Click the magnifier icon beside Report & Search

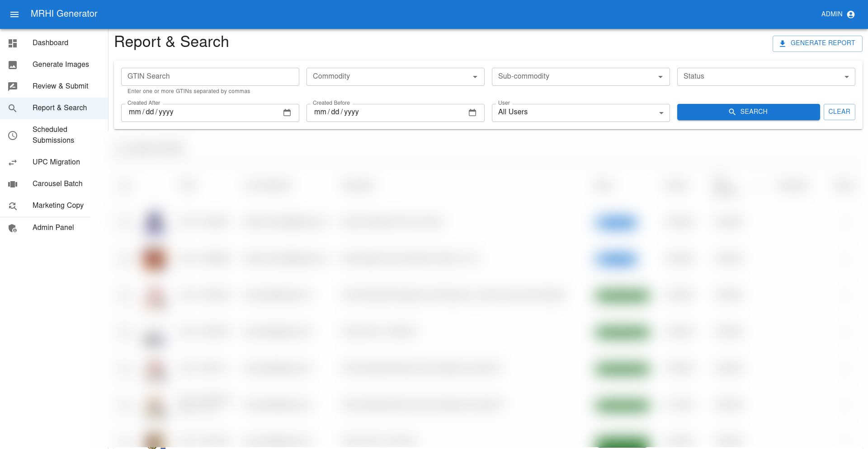tap(12, 108)
